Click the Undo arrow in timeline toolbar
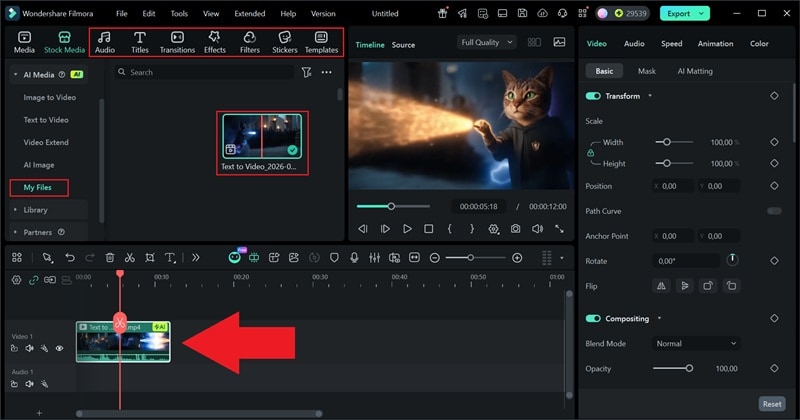Viewport: 800px width, 420px height. point(69,258)
